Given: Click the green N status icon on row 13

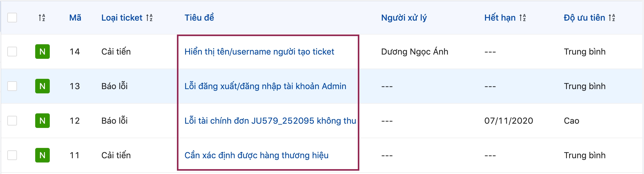Looking at the screenshot, I should click(42, 86).
